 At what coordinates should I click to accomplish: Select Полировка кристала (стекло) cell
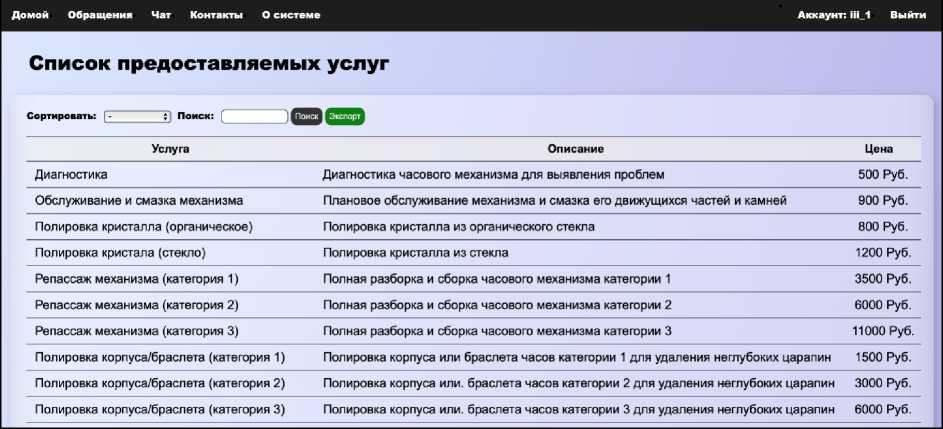coord(120,253)
